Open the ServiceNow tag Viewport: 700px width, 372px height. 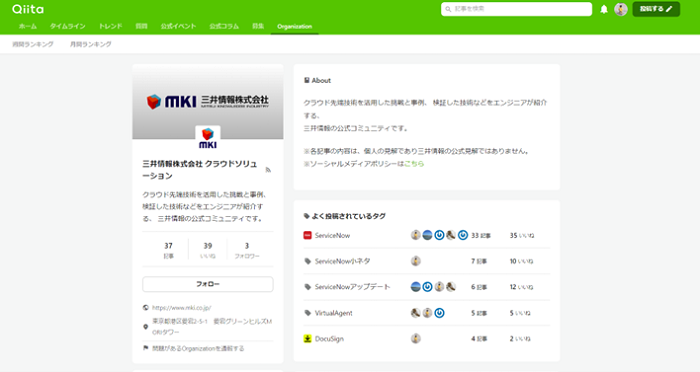(332, 235)
